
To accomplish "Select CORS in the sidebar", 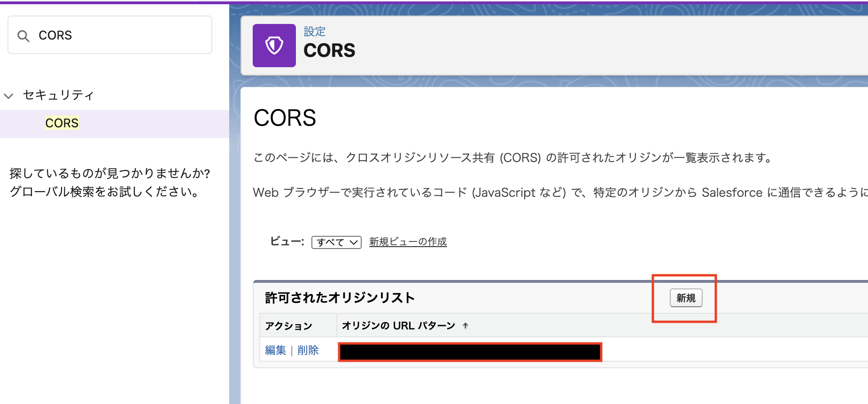I will (x=62, y=123).
